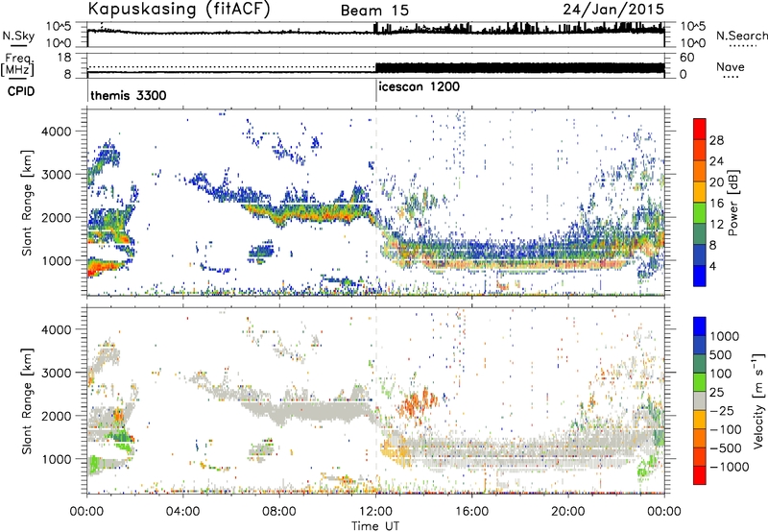Click the "-100" velocity colorbar label

[725, 429]
